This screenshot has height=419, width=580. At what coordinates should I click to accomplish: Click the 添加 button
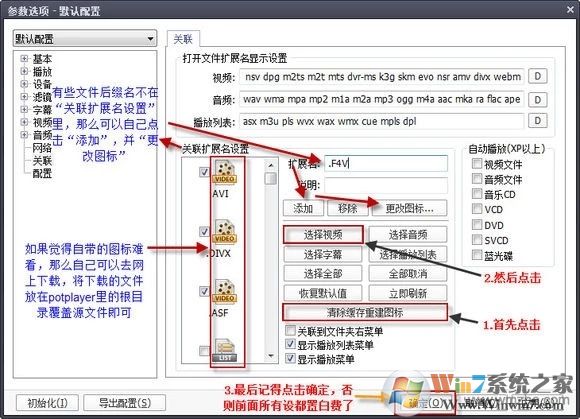(303, 208)
